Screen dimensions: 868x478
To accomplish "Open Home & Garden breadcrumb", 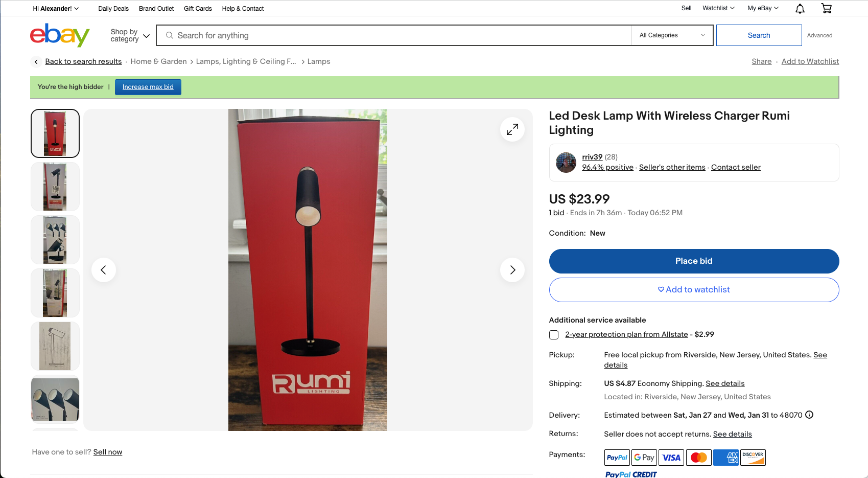I will tap(158, 61).
